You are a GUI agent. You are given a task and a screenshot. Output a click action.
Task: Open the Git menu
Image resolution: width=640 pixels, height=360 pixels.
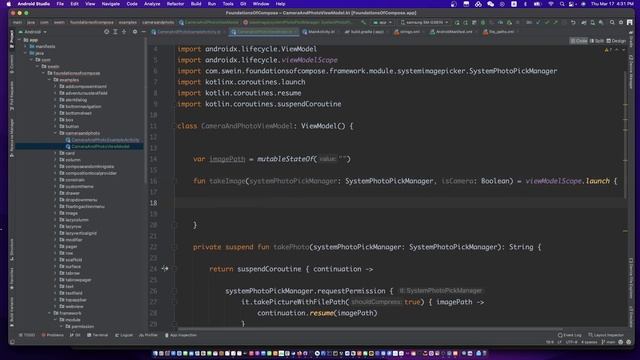point(243,4)
